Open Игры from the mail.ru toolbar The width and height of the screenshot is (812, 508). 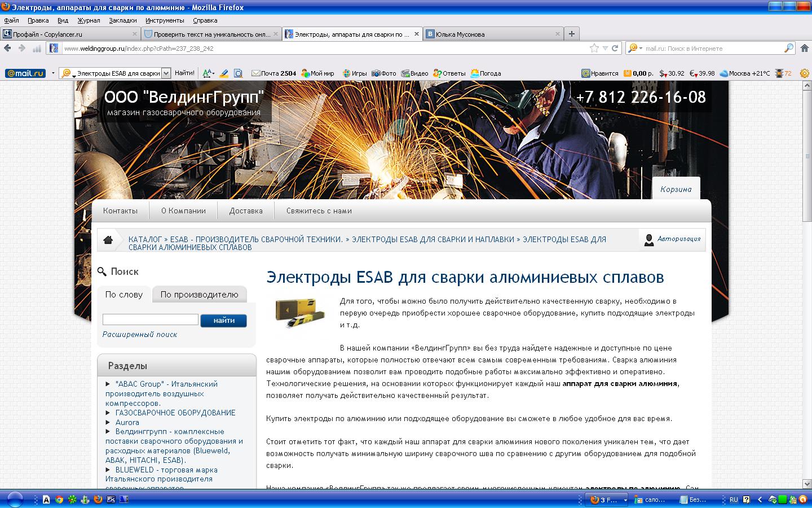(355, 73)
